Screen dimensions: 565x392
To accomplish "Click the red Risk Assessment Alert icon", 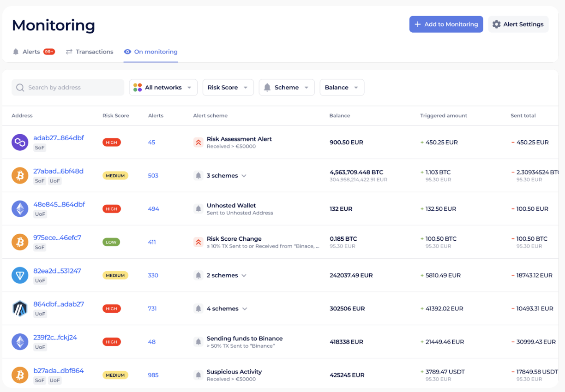I will pos(198,142).
